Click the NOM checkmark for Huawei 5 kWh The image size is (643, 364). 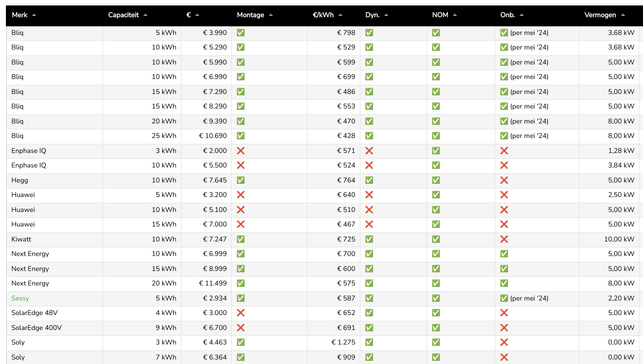(x=436, y=195)
